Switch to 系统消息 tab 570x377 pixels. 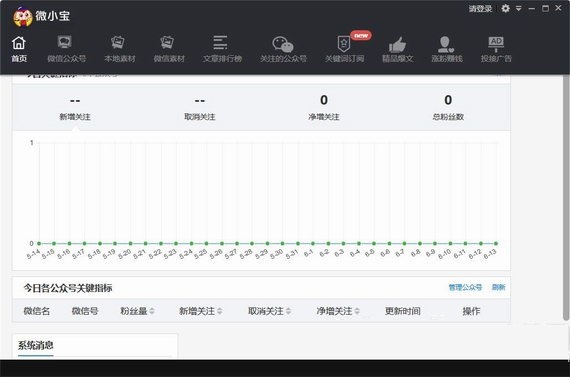pos(36,345)
